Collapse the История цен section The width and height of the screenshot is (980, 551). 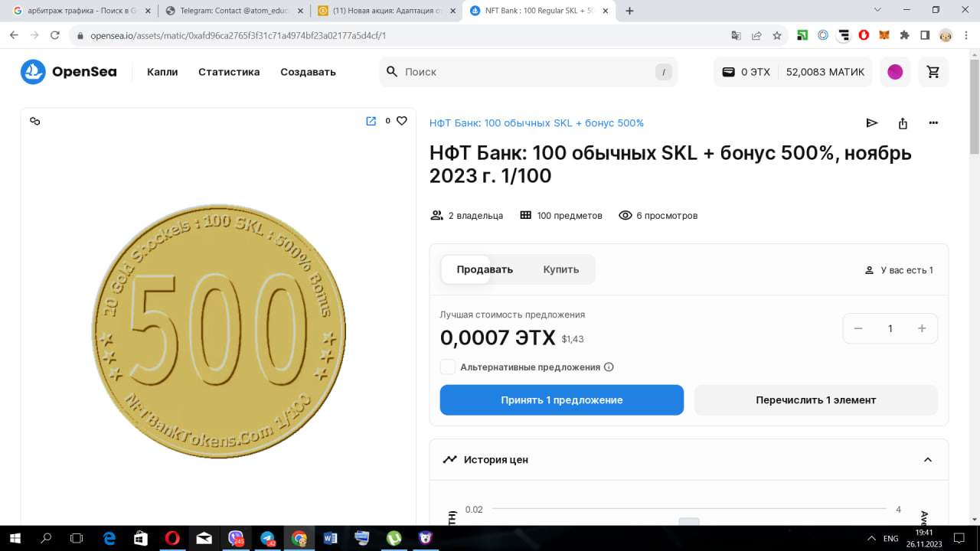[x=927, y=460]
